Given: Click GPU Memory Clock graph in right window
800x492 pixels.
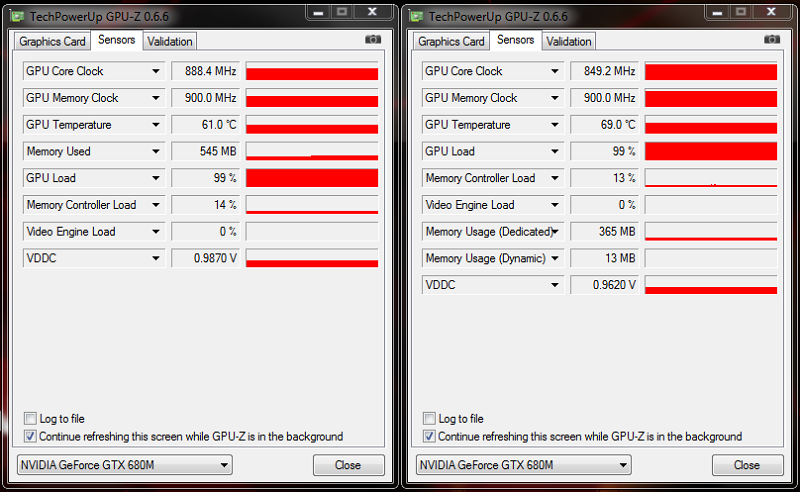Looking at the screenshot, I should pos(711,98).
